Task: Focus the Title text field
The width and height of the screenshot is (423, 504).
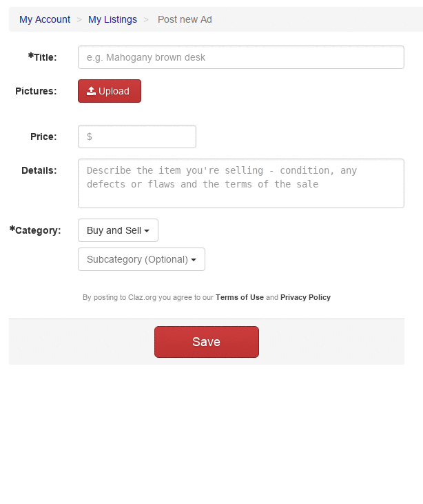Action: click(x=240, y=57)
